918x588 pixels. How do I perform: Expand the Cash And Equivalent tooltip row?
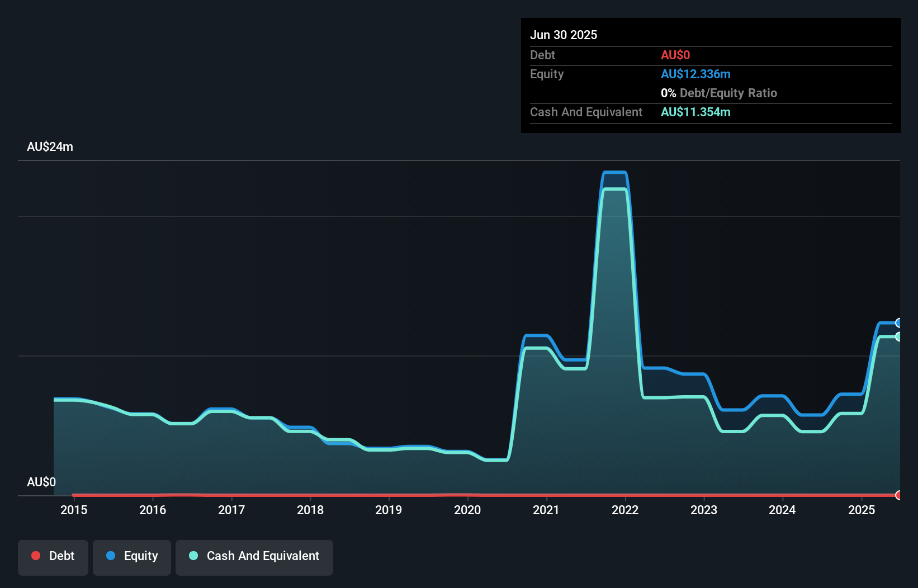coord(586,112)
